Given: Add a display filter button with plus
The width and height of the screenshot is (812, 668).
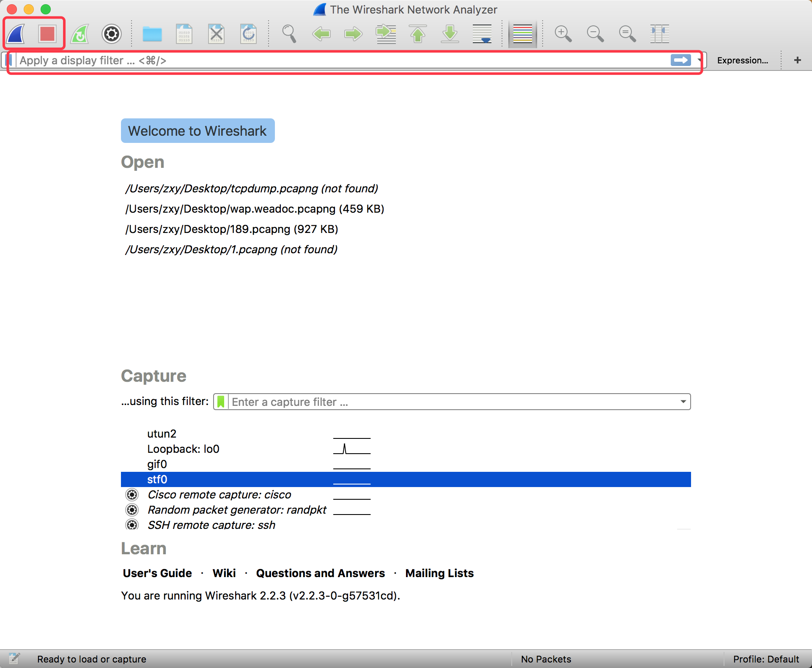Looking at the screenshot, I should point(798,60).
